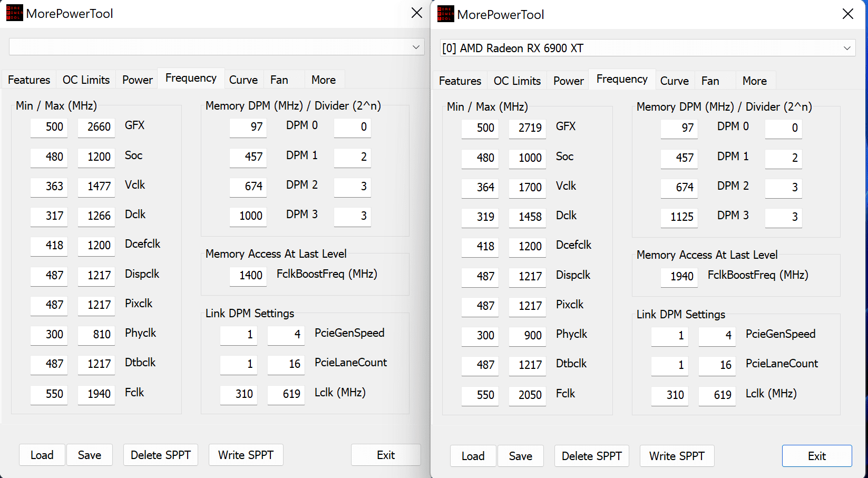868x478 pixels.
Task: Edit Vclk min field 364 in right window
Action: (x=480, y=188)
